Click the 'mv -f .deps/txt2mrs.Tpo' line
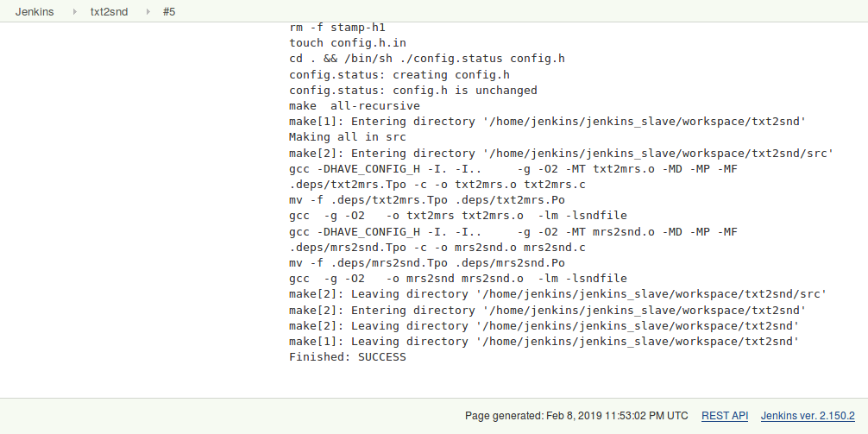Viewport: 868px width, 434px height. [x=427, y=200]
